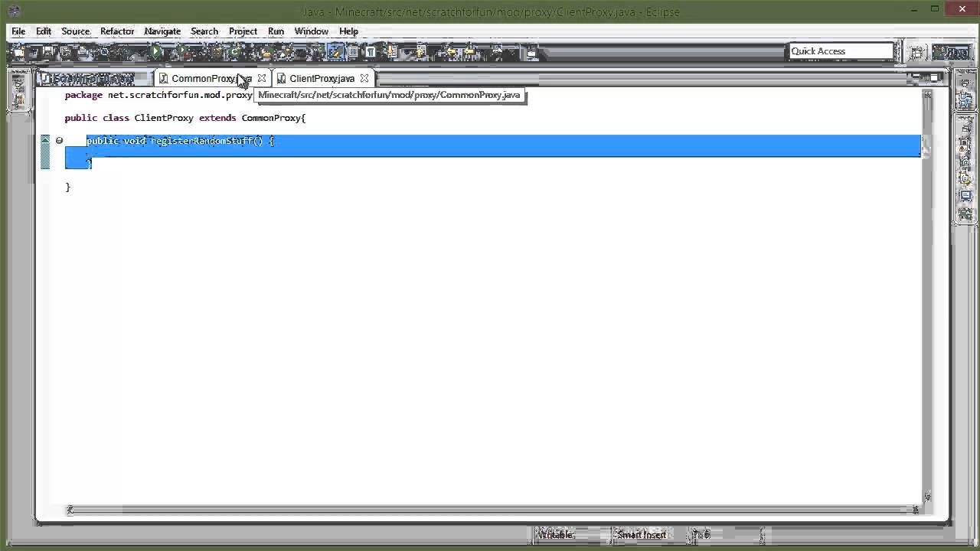Open the Window menu
980x551 pixels.
click(x=312, y=31)
